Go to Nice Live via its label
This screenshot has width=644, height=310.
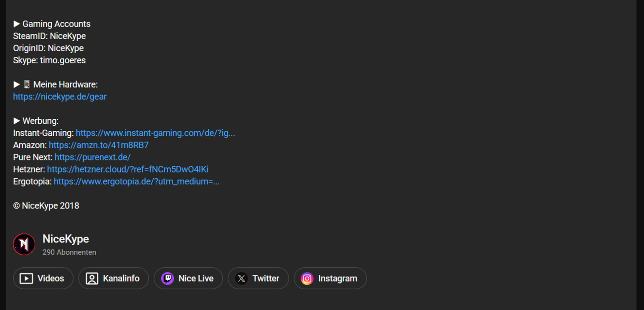[196, 278]
